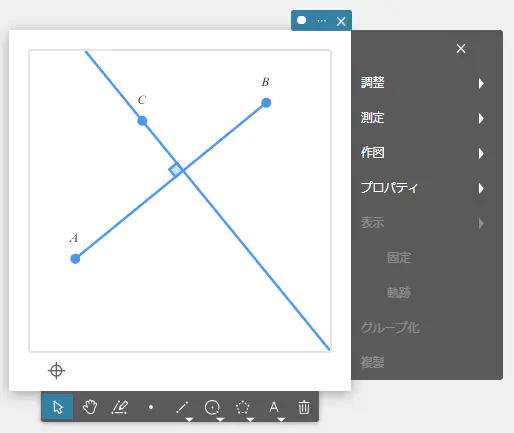Open the 測定 submenu
This screenshot has width=514, height=433.
[x=422, y=118]
